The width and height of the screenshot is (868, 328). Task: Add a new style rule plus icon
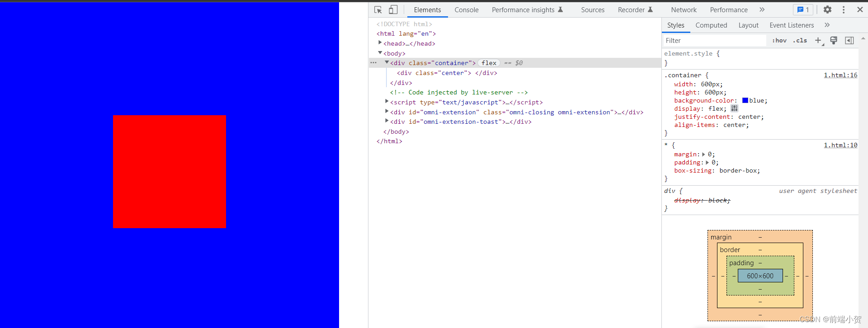[818, 41]
